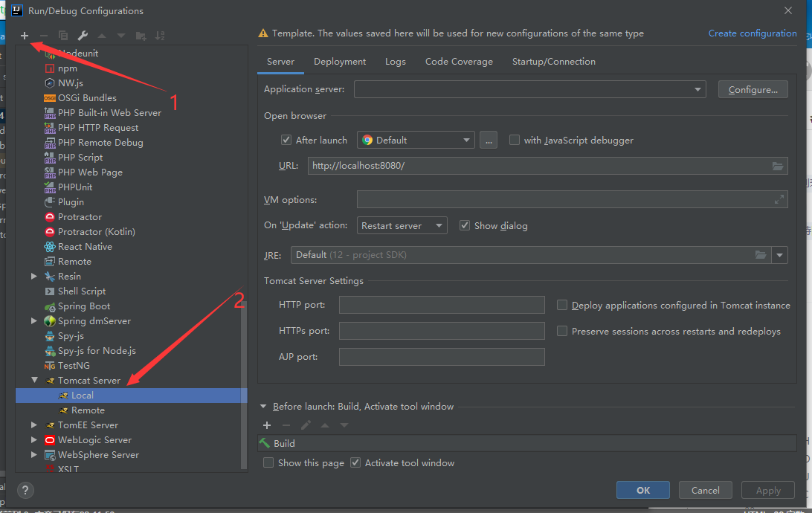Click the browser options ellipsis button
The width and height of the screenshot is (812, 513).
pyautogui.click(x=489, y=141)
